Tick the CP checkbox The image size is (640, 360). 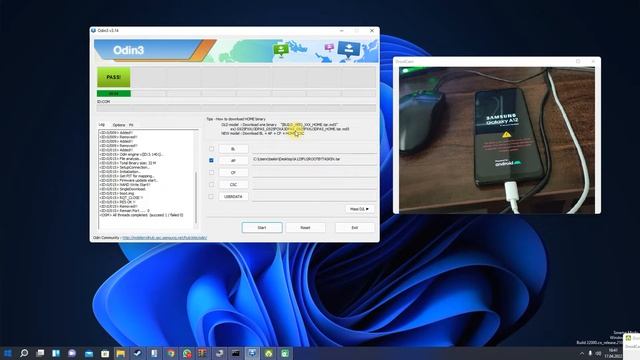[211, 172]
